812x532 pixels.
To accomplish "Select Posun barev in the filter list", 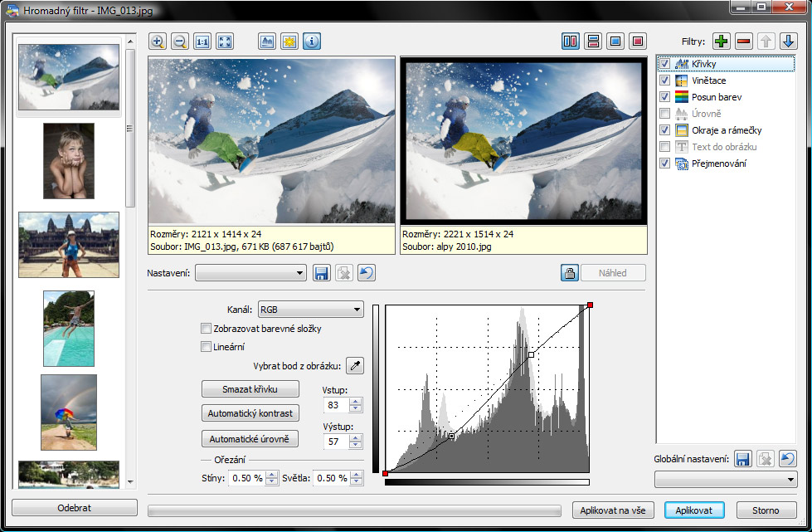I will point(716,97).
